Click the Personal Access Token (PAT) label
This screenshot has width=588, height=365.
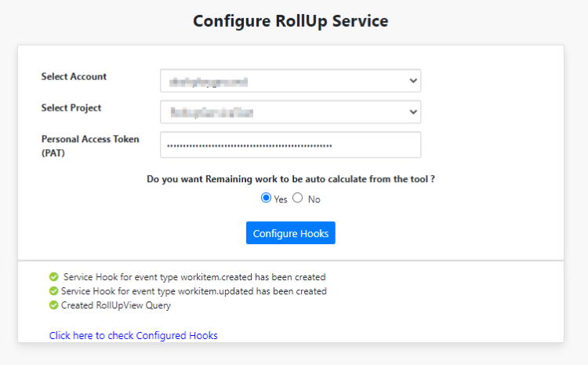pyautogui.click(x=89, y=145)
